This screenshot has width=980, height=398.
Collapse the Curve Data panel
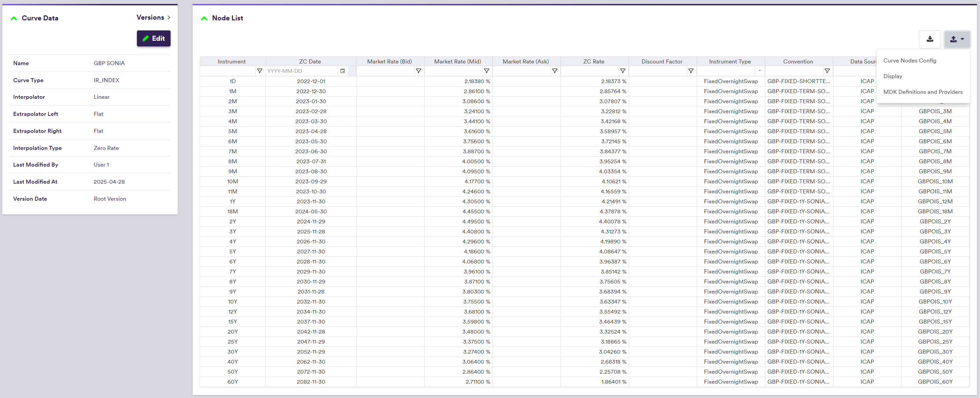click(x=14, y=18)
